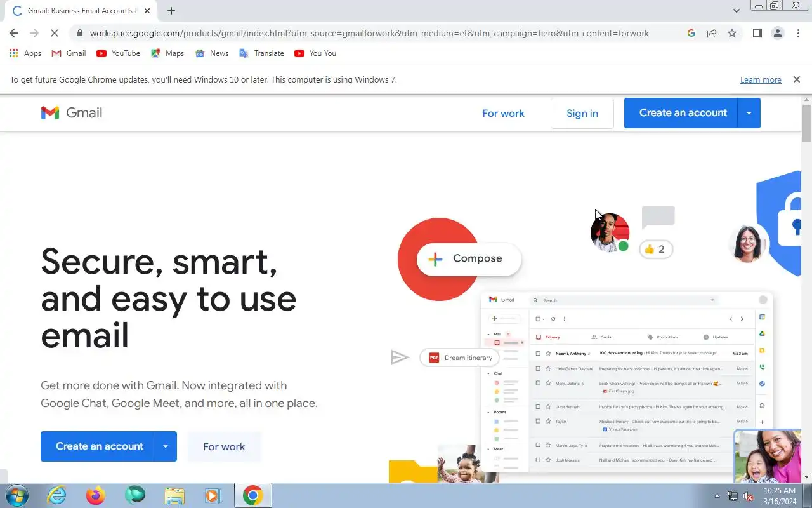The image size is (812, 508).
Task: Stop page loading with the X button
Action: tap(55, 33)
